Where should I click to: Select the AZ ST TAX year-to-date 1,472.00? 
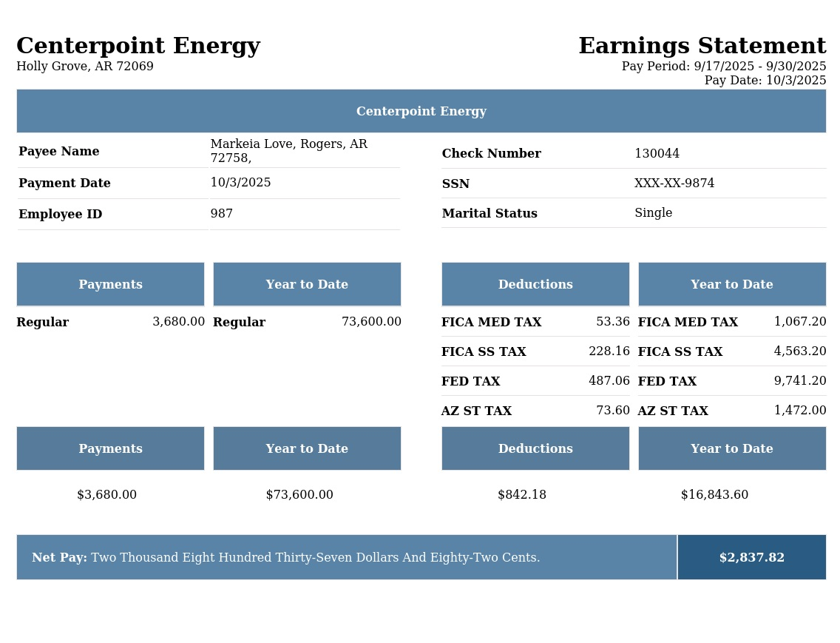click(x=800, y=410)
